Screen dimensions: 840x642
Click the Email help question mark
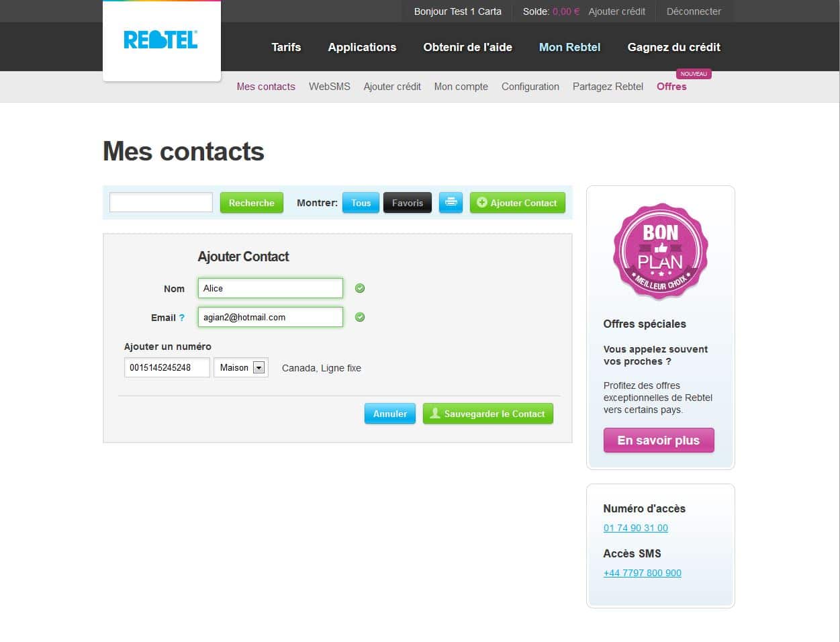point(181,318)
